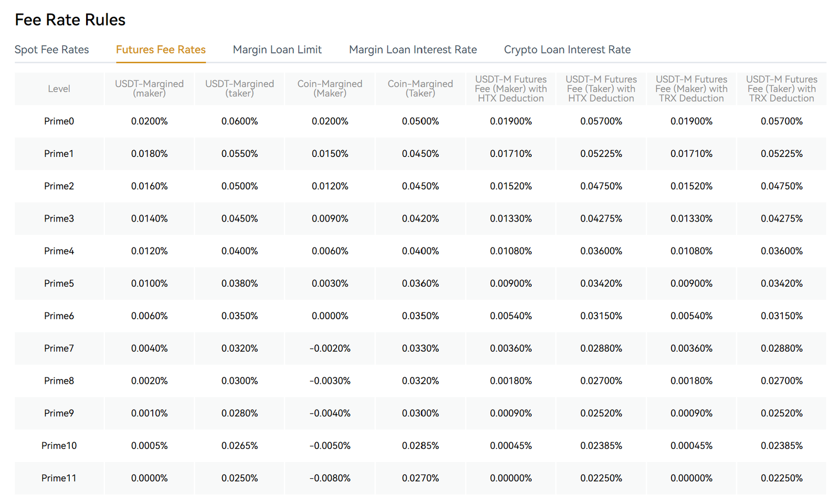Click the Level column header
The image size is (840, 504).
click(x=59, y=89)
